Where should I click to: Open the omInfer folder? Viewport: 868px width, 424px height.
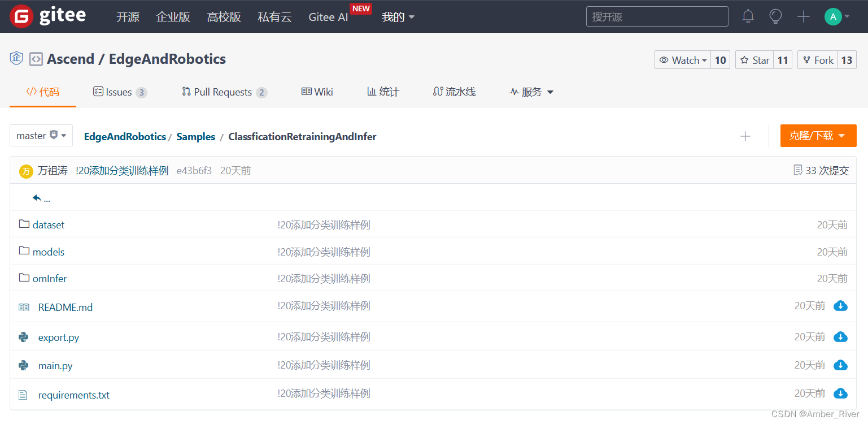coord(50,278)
